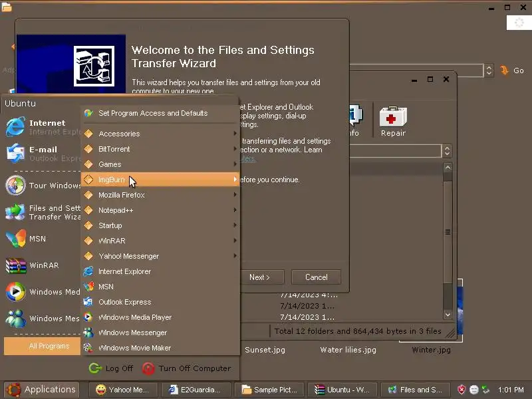Screen dimensions: 532x399
Task: Select Water lilies.jpg file label
Action: coord(348,350)
